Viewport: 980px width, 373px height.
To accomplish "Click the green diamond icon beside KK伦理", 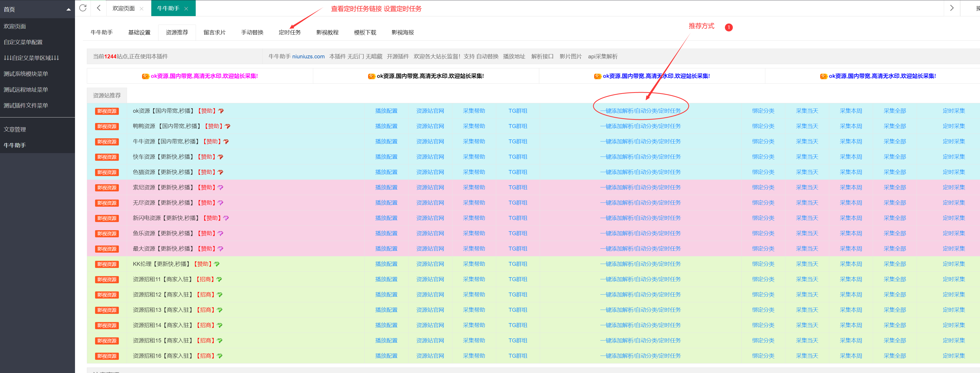I will tap(217, 264).
